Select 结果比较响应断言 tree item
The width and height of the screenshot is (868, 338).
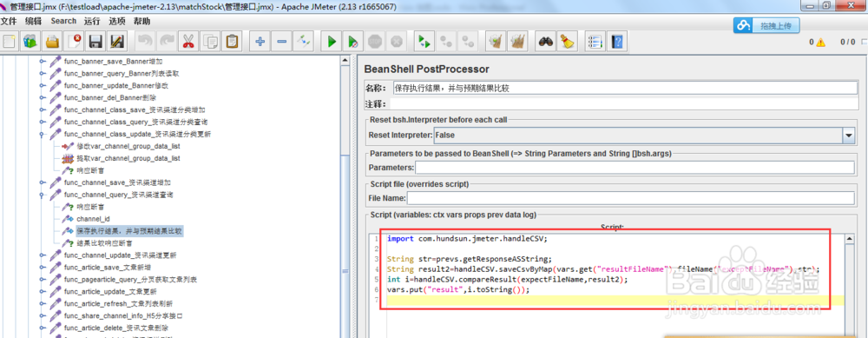coord(104,243)
